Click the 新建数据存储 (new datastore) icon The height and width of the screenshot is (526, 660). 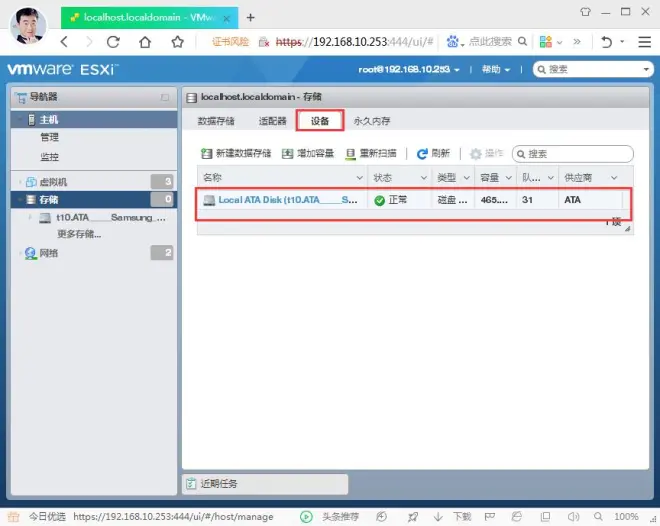coord(208,154)
